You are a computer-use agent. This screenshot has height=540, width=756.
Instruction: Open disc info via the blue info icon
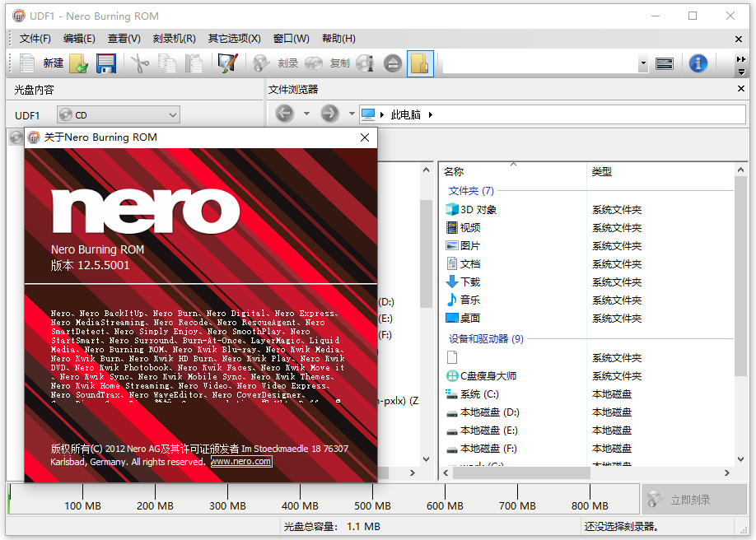(x=698, y=64)
